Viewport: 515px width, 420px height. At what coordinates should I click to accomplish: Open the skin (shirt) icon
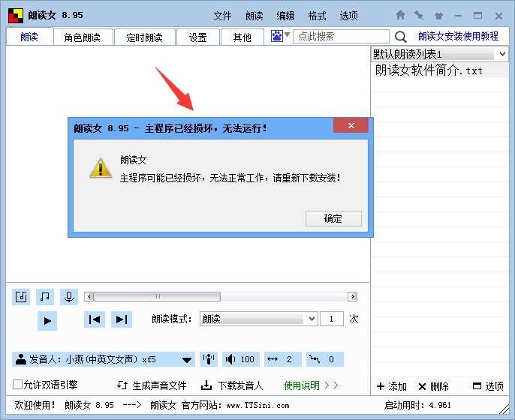438,16
